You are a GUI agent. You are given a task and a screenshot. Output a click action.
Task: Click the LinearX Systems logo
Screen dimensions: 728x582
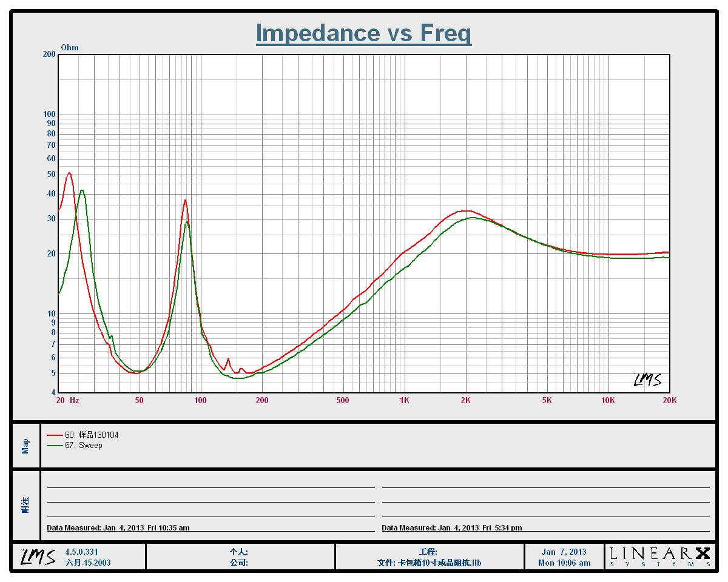click(x=659, y=557)
